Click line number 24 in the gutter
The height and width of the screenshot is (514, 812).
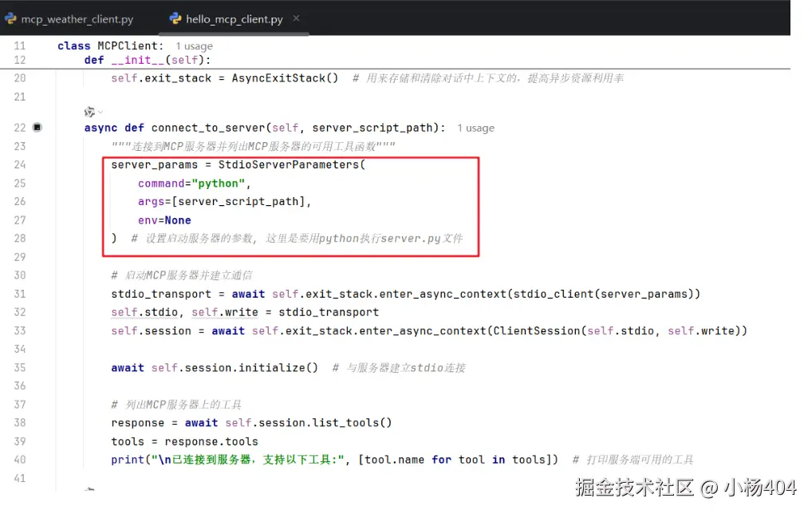[x=20, y=164]
